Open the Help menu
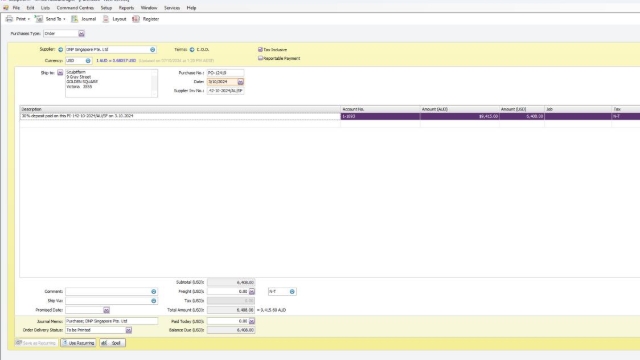640x360 pixels. [191, 8]
